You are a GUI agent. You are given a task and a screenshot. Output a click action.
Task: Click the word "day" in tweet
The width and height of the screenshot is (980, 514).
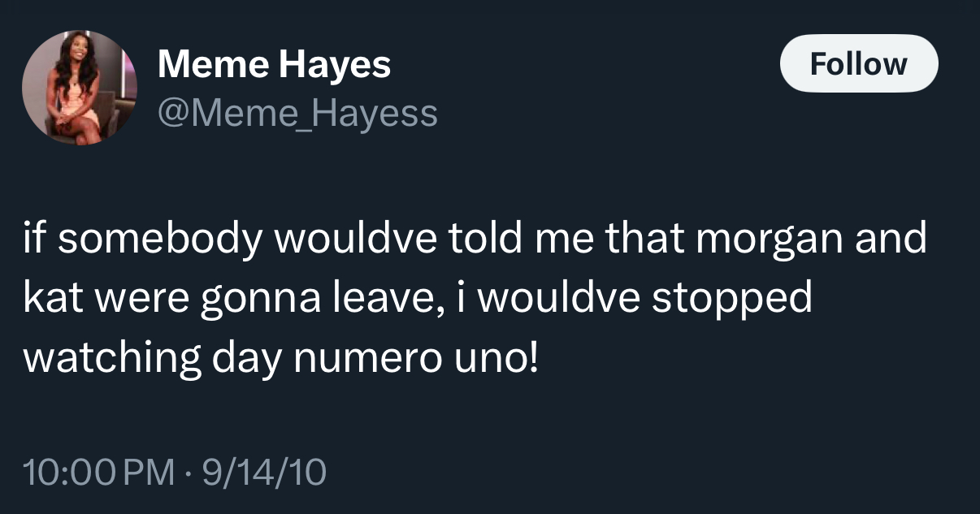(245, 357)
